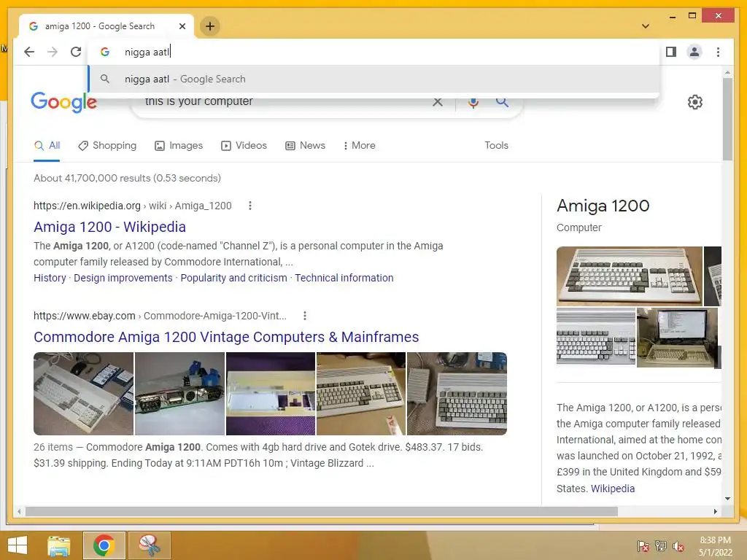
Task: Click the Wikipedia result URL breadcrumb
Action: point(133,206)
